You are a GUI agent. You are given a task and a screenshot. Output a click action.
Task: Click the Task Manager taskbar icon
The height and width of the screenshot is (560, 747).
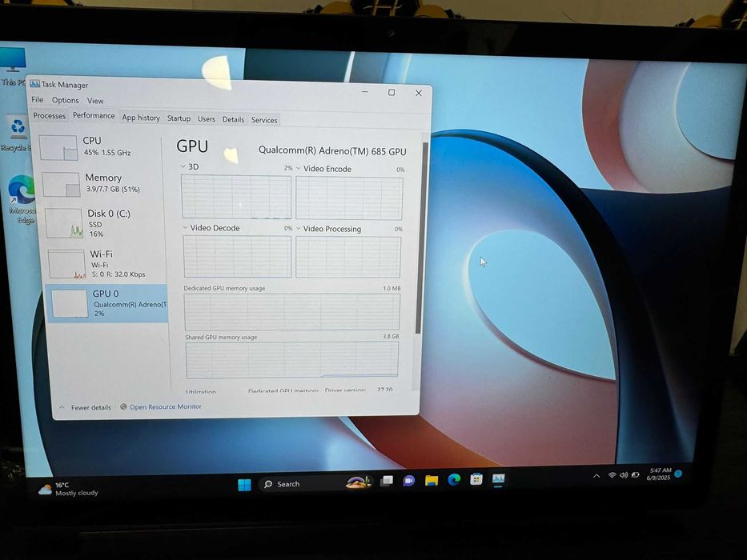click(x=498, y=478)
